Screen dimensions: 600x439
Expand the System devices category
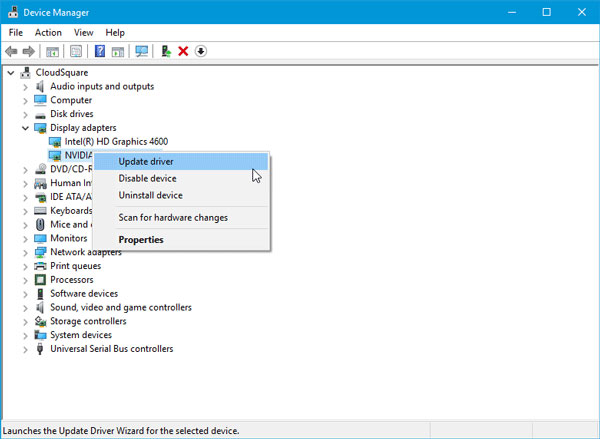(25, 336)
